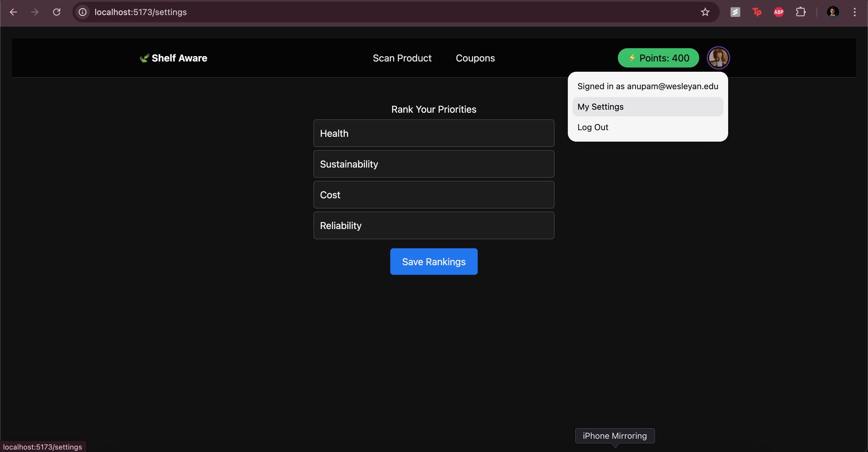The height and width of the screenshot is (452, 868).
Task: Select the Health priority item
Action: [433, 133]
